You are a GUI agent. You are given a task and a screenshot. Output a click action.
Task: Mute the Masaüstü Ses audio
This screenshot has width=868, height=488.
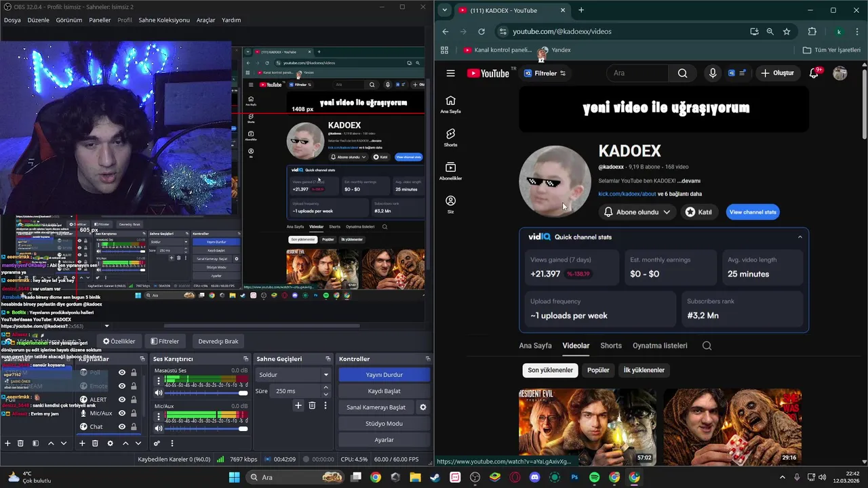tap(158, 393)
